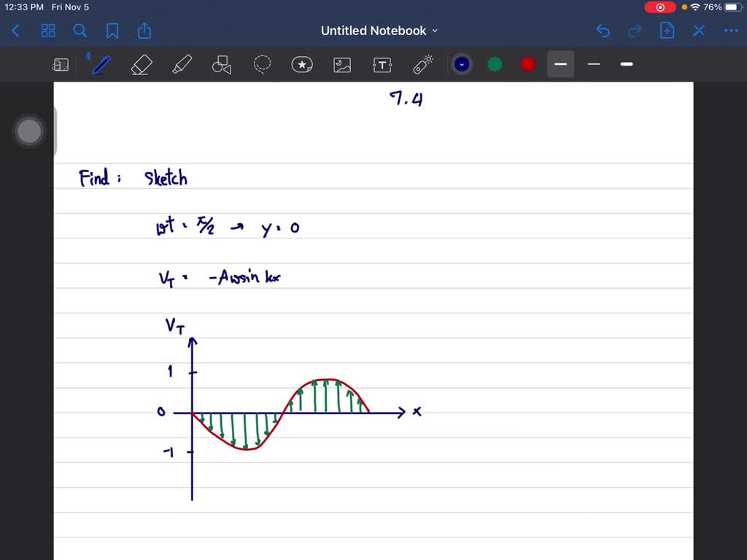
Task: Activate the Laser pointer tool
Action: (x=422, y=64)
